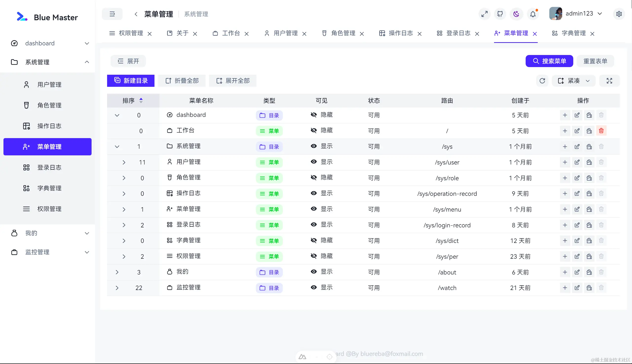Image resolution: width=632 pixels, height=364 pixels.
Task: Click the 新建目录 button
Action: pos(131,81)
